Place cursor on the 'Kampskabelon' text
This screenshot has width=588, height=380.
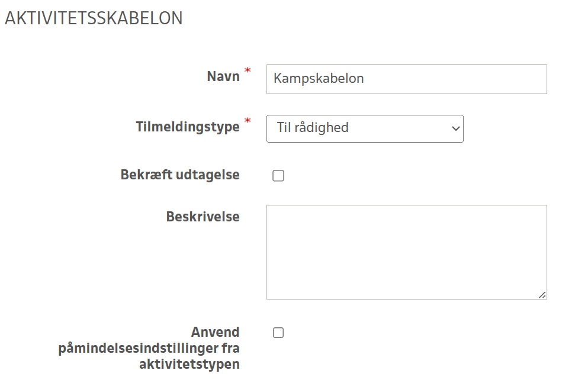(x=319, y=79)
